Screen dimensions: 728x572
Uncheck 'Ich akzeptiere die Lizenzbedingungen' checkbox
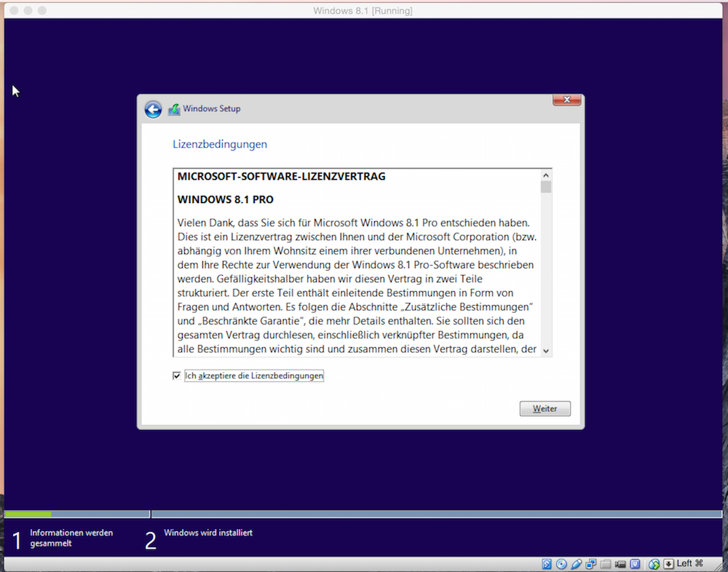click(x=176, y=376)
